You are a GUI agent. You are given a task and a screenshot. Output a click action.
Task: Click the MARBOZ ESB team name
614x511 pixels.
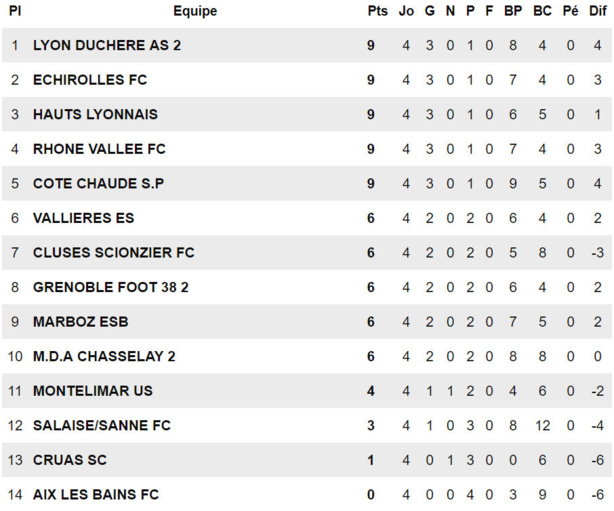80,322
